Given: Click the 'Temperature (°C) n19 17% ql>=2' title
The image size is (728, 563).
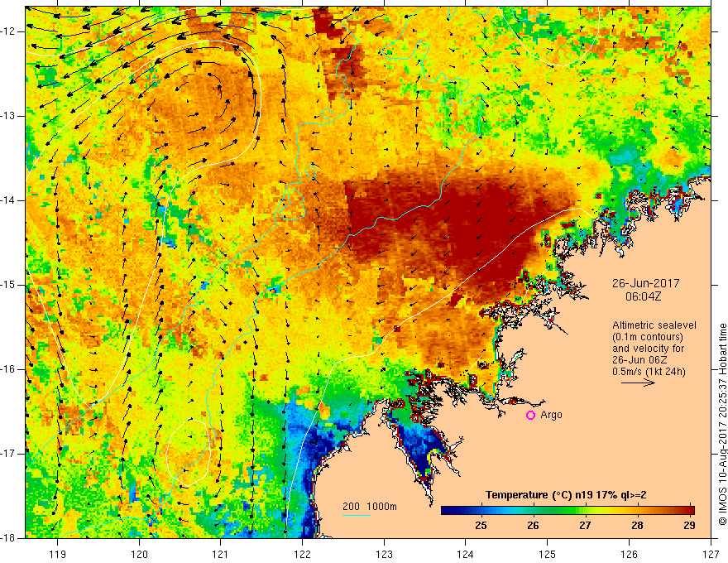Looking at the screenshot, I should tap(566, 495).
